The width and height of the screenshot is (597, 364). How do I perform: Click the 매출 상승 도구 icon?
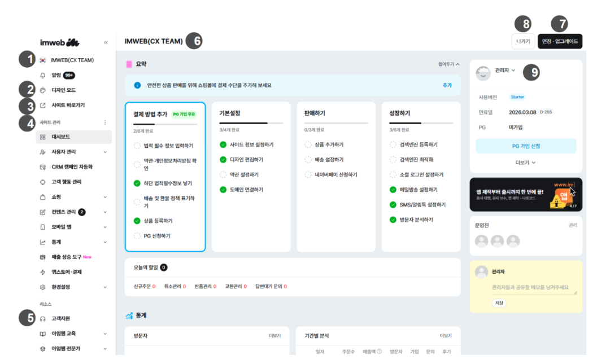43,257
